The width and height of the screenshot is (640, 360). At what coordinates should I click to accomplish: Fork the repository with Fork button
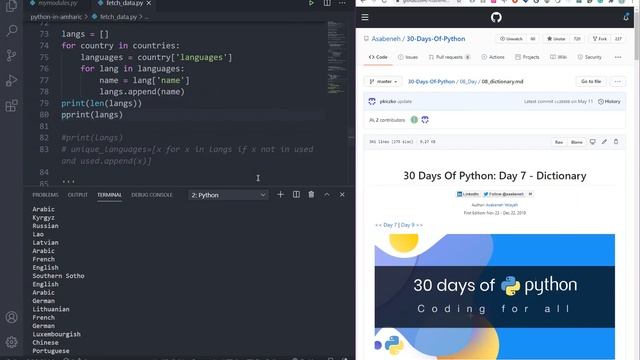tap(600, 39)
